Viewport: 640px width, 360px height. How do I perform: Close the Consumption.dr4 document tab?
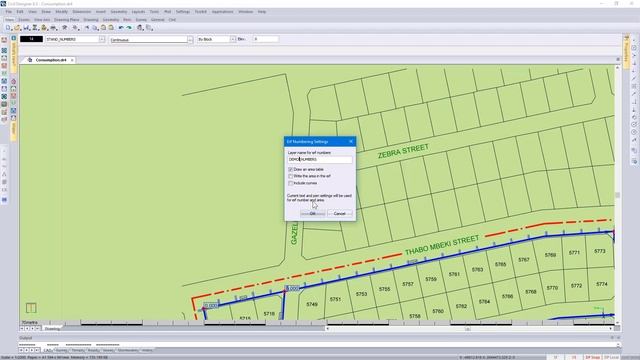72,60
